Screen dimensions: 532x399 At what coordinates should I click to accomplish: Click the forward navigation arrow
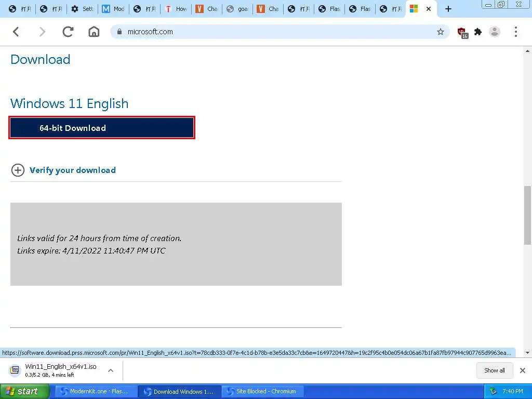42,32
